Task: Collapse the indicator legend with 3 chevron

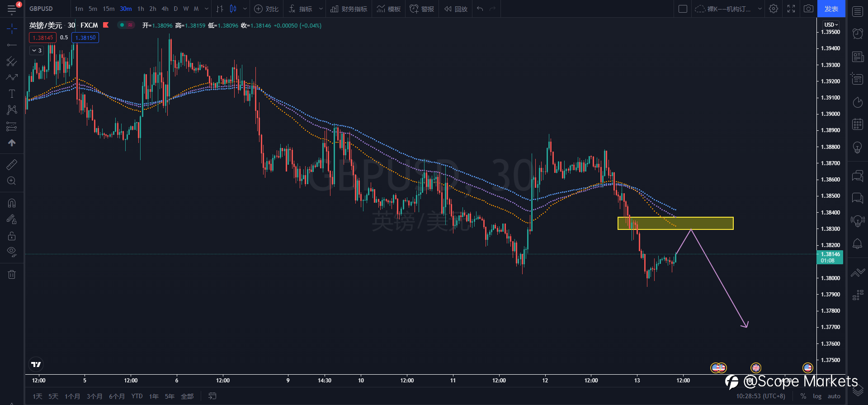Action: click(37, 51)
